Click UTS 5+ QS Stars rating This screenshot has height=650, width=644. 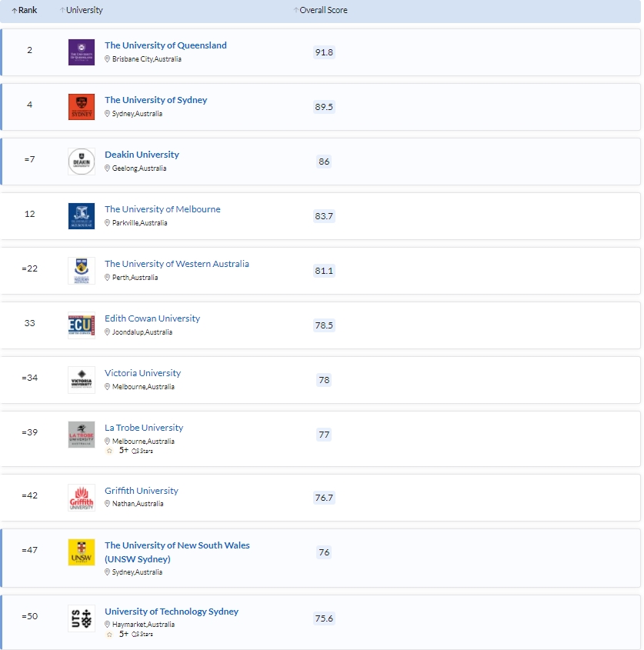click(130, 635)
